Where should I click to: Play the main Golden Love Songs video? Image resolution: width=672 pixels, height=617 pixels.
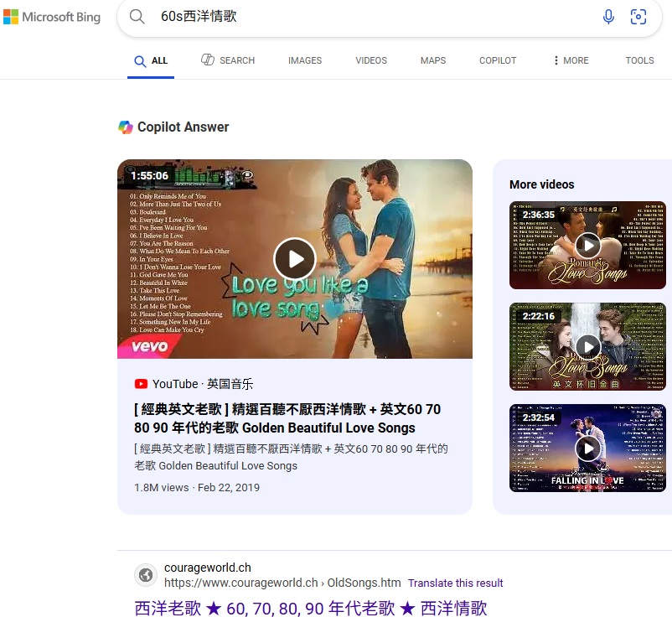(x=295, y=259)
